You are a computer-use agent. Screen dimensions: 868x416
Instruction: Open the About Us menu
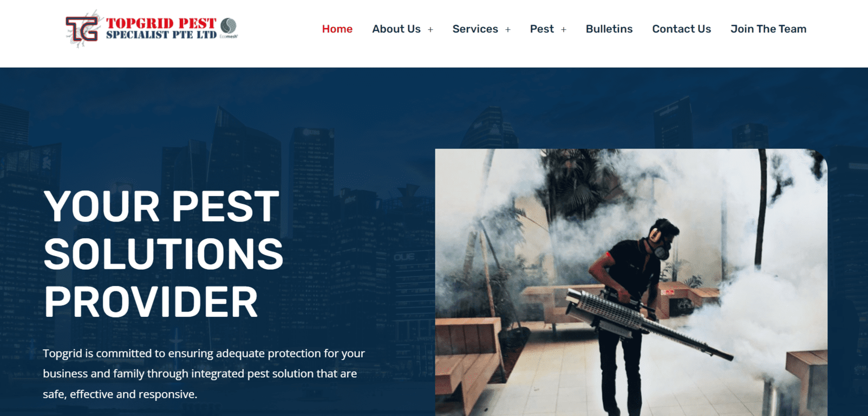(396, 29)
